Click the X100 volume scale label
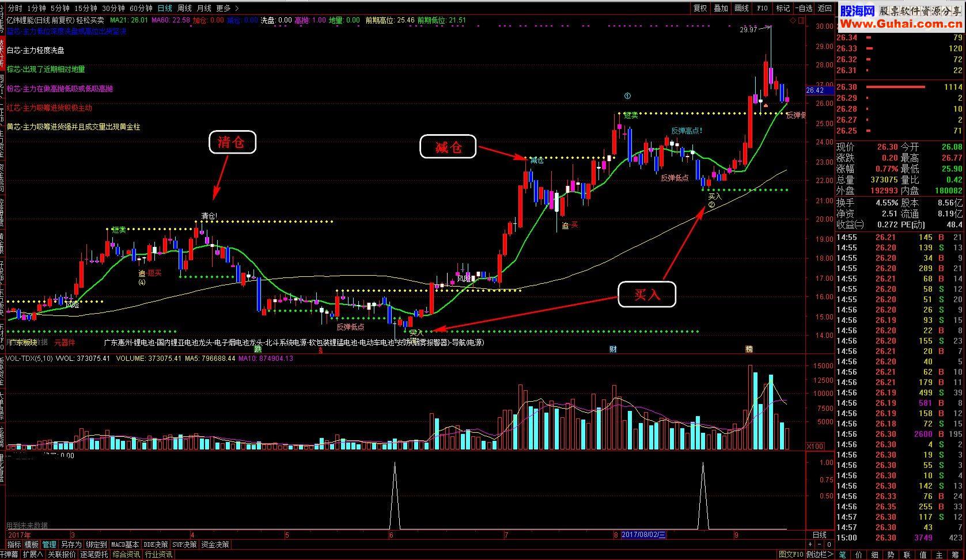 [x=815, y=446]
